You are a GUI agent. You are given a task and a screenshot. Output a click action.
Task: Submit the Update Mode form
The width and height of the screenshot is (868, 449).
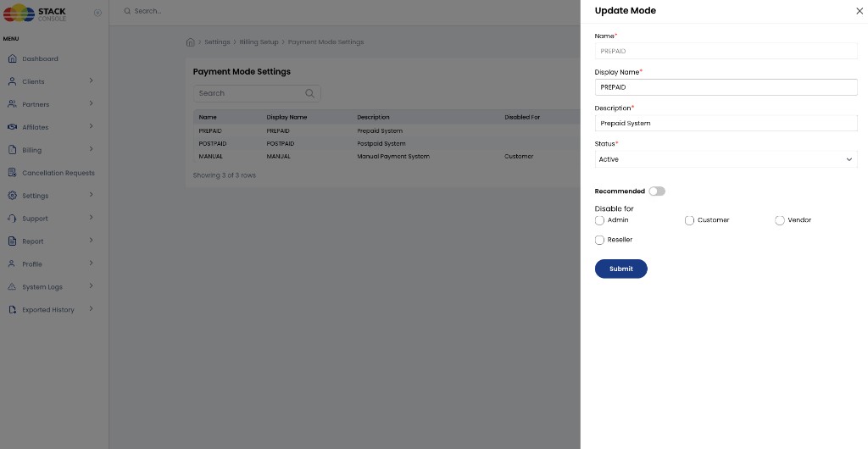coord(620,269)
